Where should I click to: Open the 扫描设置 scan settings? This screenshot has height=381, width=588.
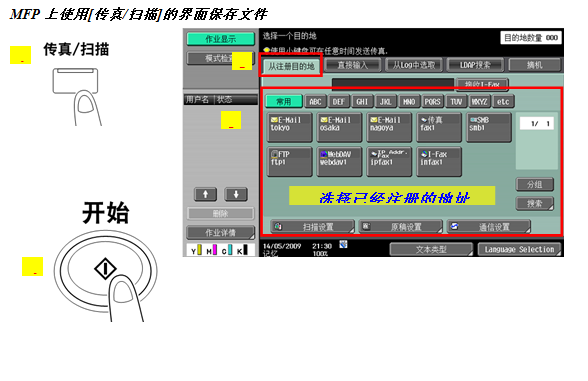coord(312,226)
